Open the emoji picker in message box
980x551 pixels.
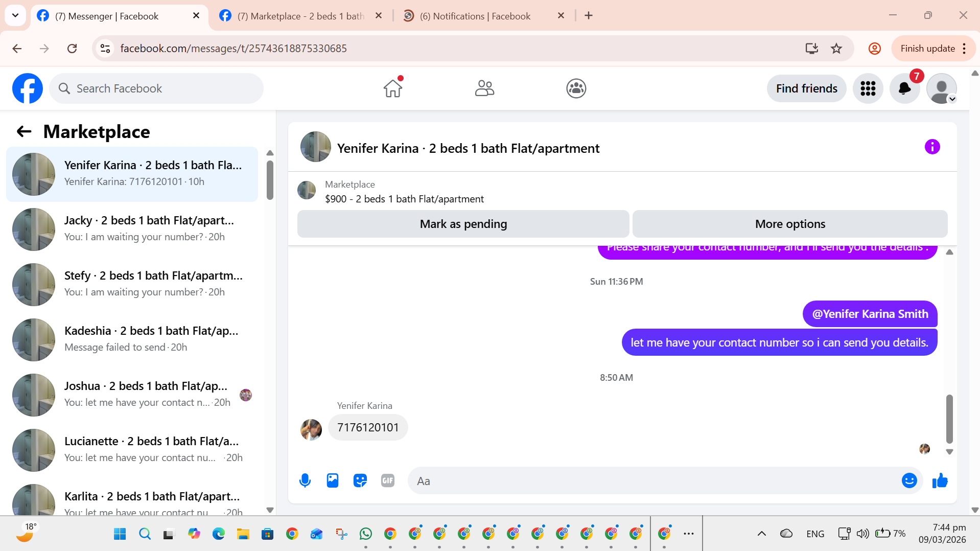pyautogui.click(x=909, y=480)
